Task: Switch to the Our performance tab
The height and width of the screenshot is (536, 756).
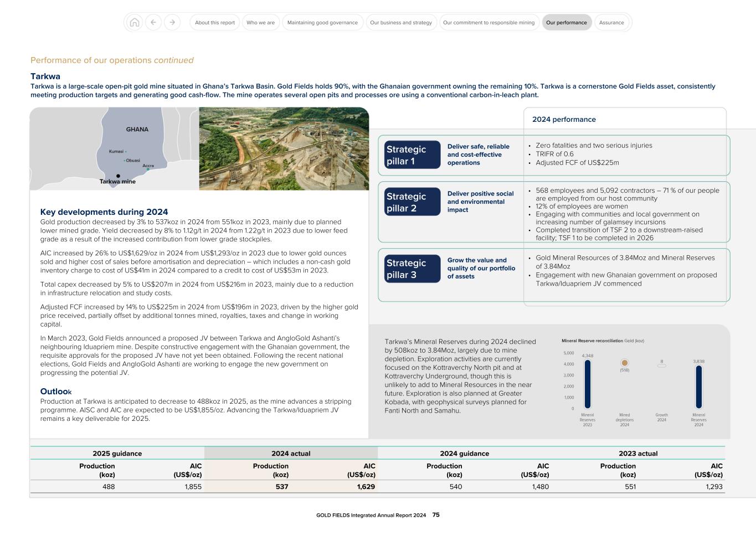Action: click(567, 22)
